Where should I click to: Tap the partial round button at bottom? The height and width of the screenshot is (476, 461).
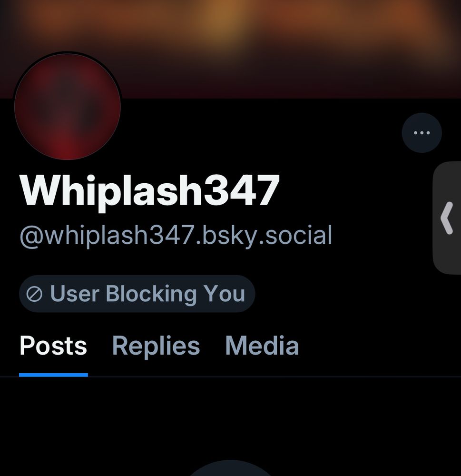pos(230,468)
